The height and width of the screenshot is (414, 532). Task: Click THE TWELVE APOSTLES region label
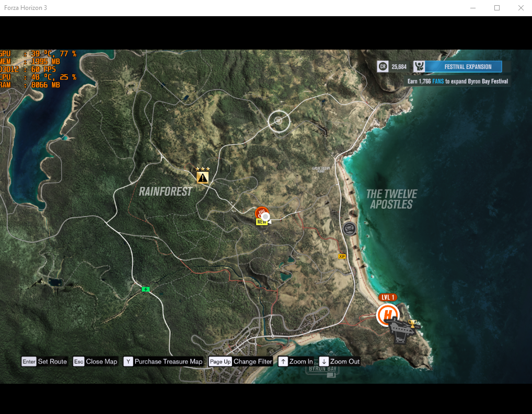point(391,199)
